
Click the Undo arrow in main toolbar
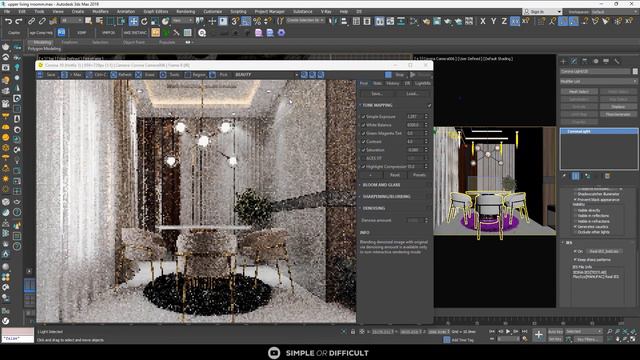tap(8, 21)
